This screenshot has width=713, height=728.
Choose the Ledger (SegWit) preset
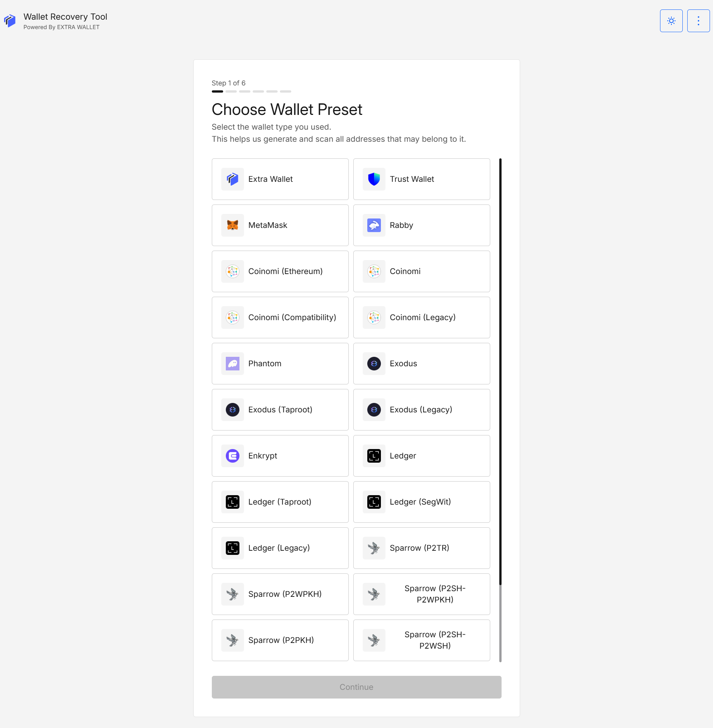point(421,502)
